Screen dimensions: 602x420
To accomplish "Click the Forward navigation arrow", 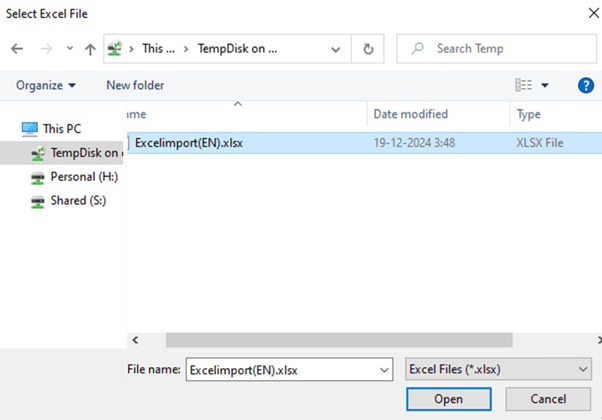I will [x=45, y=49].
